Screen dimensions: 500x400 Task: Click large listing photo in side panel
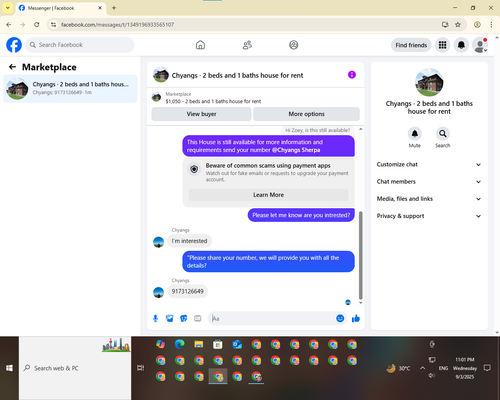point(429,82)
